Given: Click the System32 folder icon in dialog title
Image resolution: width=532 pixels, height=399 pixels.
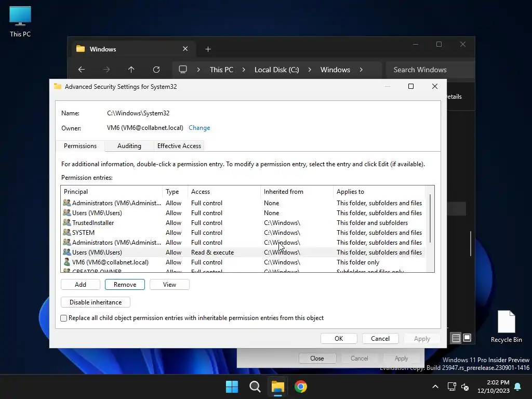Looking at the screenshot, I should click(58, 87).
